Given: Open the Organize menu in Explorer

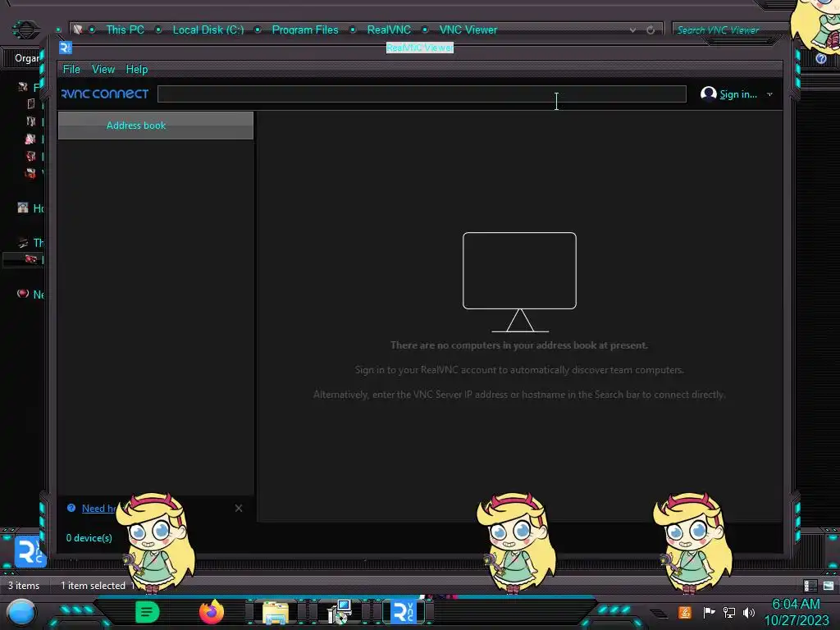Looking at the screenshot, I should [28, 58].
